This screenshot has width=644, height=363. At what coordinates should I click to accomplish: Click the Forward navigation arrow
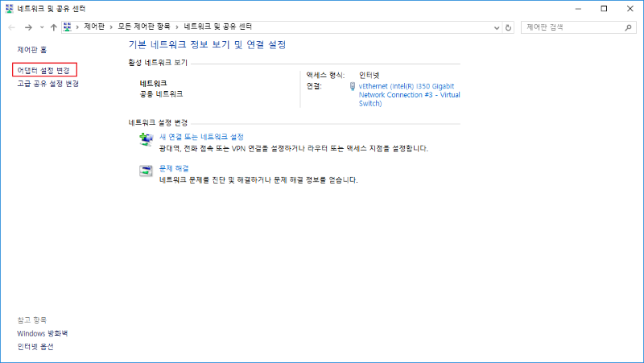tap(27, 27)
